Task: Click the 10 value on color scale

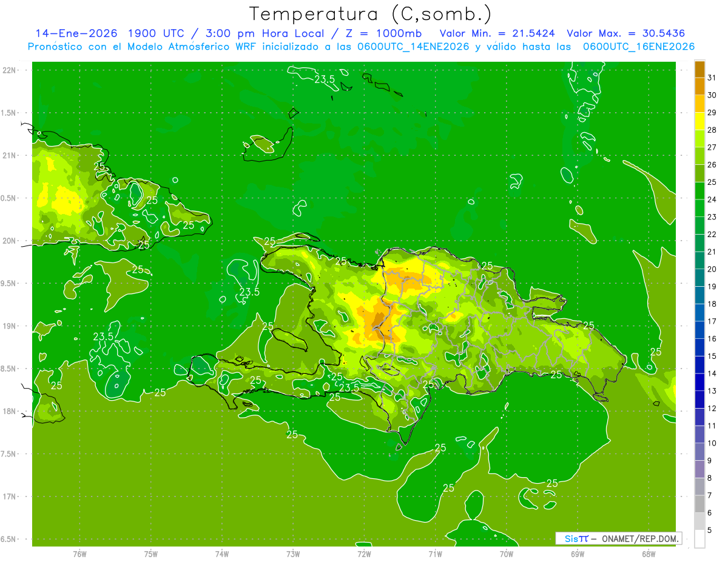Action: tap(712, 443)
